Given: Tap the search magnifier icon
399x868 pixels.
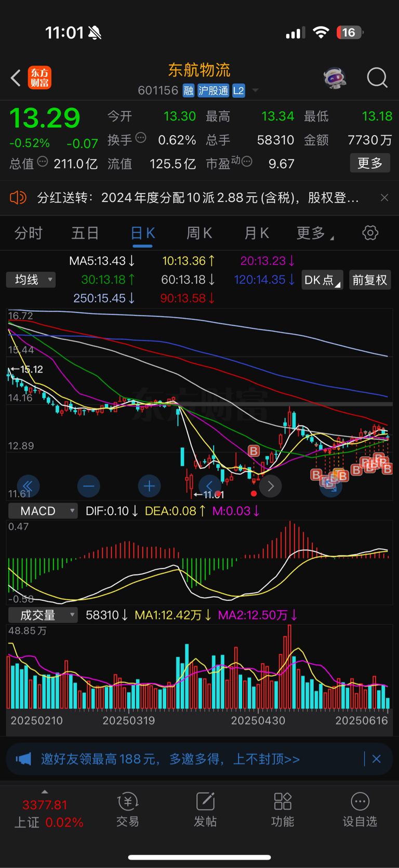Looking at the screenshot, I should pos(377,78).
